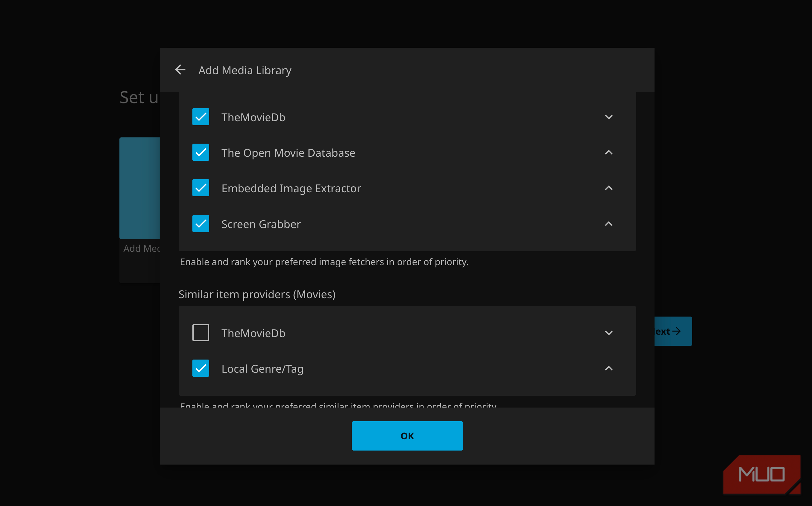Image resolution: width=812 pixels, height=506 pixels.
Task: Uncheck TheMovieDb image fetcher checkbox
Action: (x=201, y=117)
